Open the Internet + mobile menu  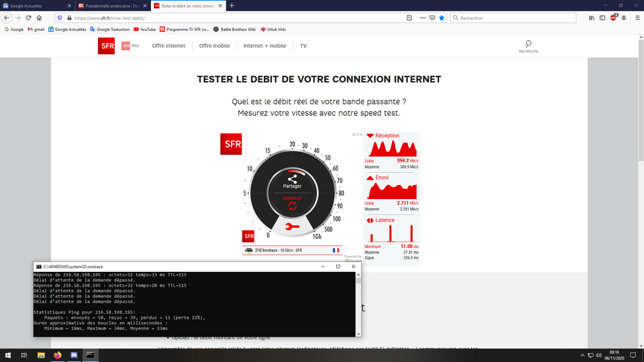tap(265, 46)
